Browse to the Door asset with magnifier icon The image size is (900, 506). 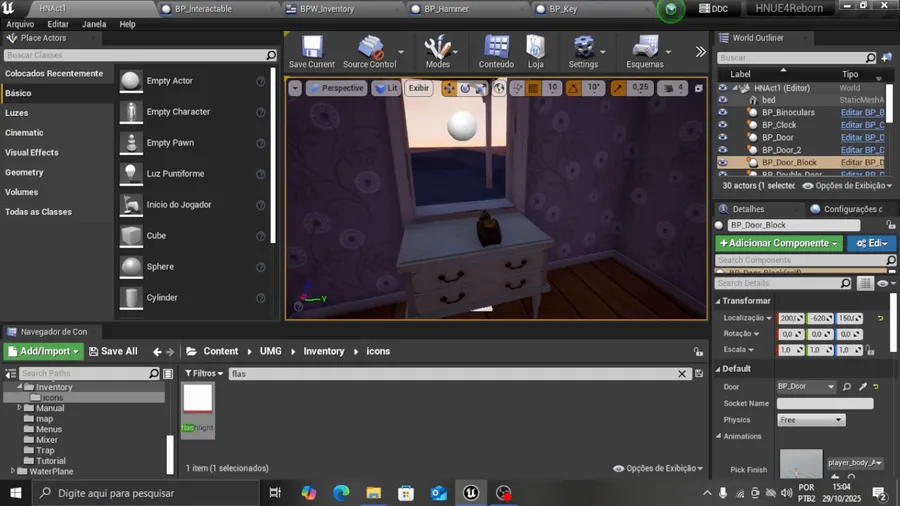point(847,387)
